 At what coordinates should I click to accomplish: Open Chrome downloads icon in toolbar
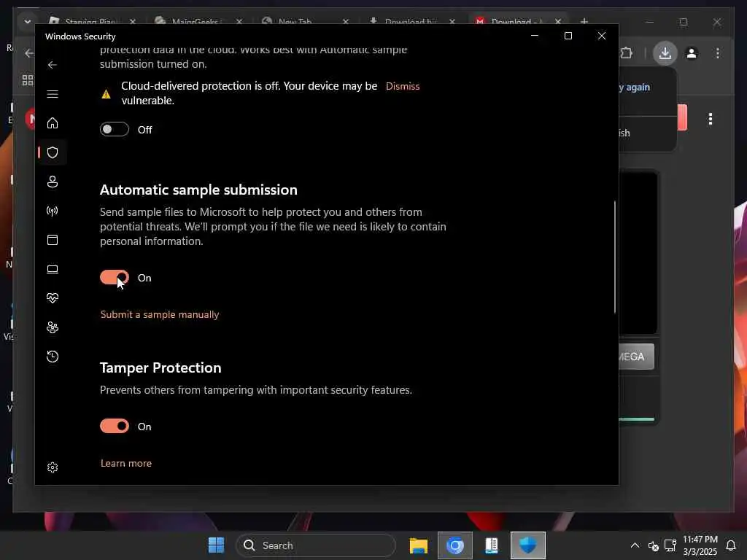click(665, 52)
